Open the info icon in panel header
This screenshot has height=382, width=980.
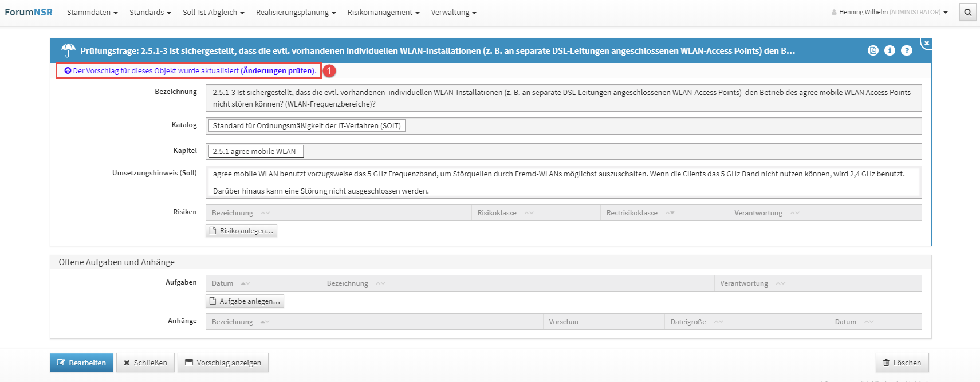click(x=890, y=50)
